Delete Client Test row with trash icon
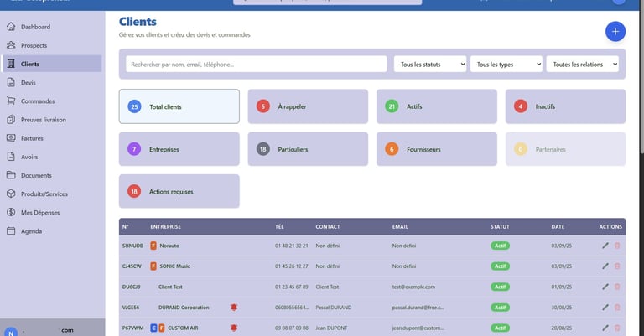This screenshot has width=644, height=336. [x=617, y=287]
